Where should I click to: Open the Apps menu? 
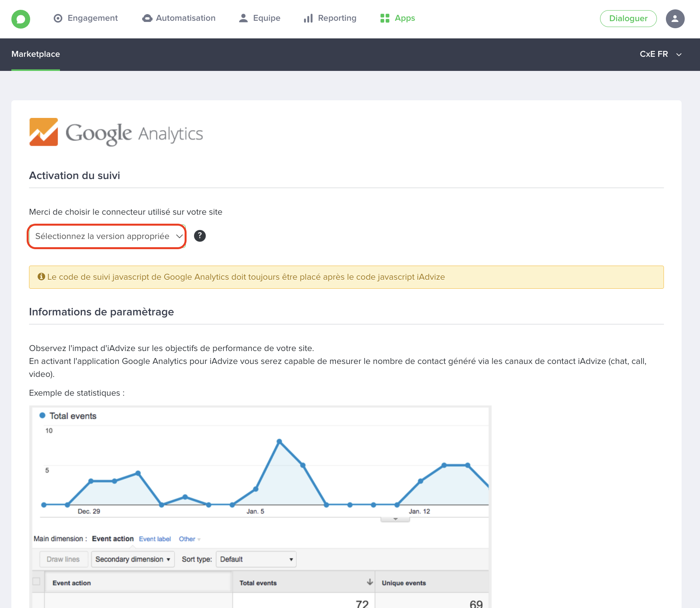pyautogui.click(x=398, y=18)
